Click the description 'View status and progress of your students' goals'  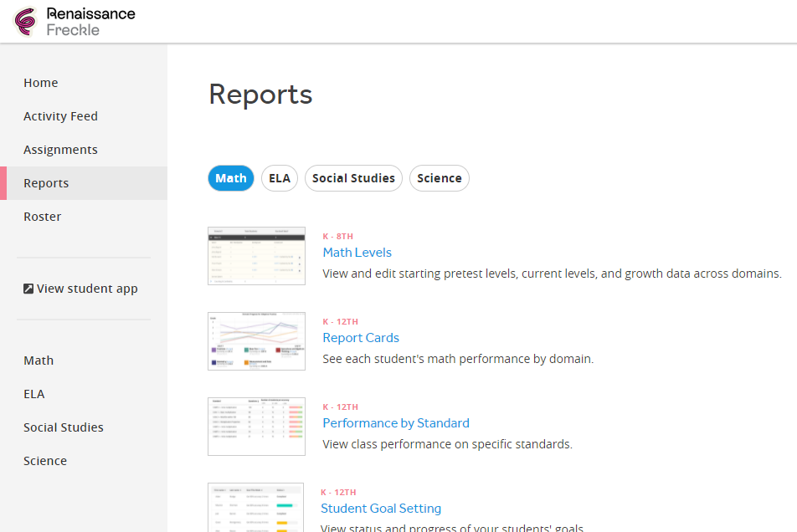(x=452, y=528)
